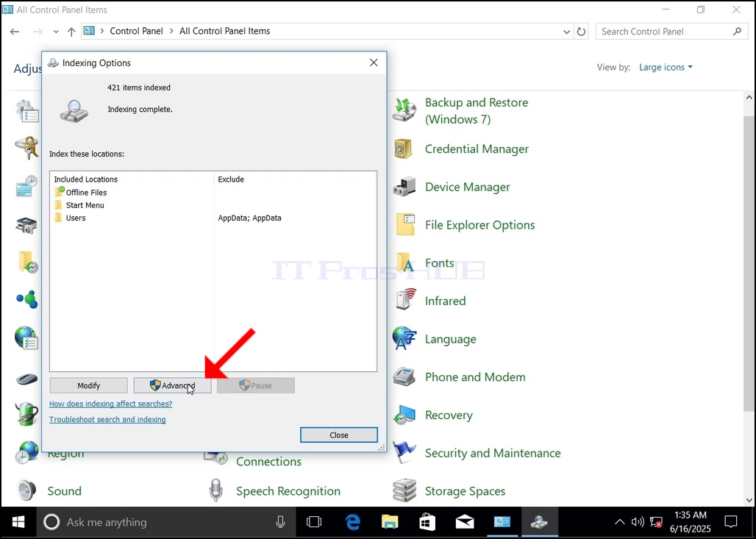756x539 pixels.
Task: Open the Windows Start button
Action: click(x=18, y=522)
